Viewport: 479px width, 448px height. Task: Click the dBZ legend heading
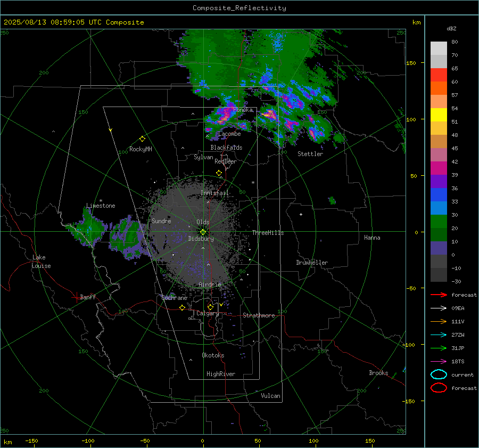point(451,28)
